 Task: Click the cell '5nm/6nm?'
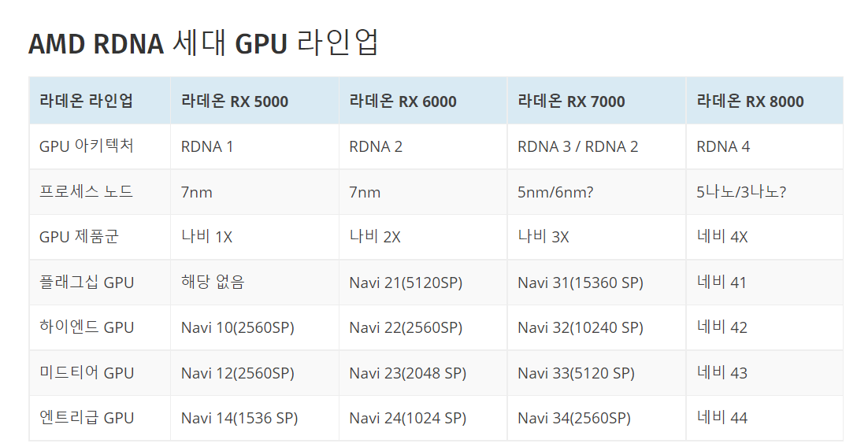[597, 192]
